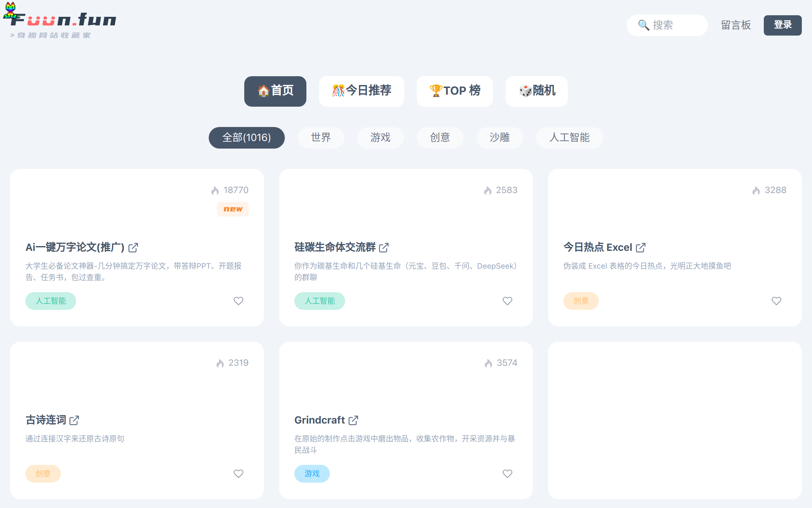This screenshot has width=812, height=508.
Task: Open Grindcraft title link
Action: [319, 420]
